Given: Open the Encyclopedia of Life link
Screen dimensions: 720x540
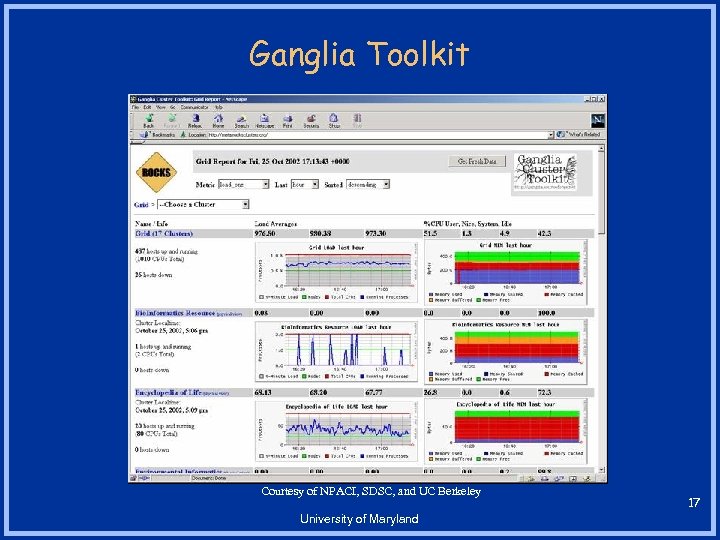Looking at the screenshot, I should (x=168, y=393).
